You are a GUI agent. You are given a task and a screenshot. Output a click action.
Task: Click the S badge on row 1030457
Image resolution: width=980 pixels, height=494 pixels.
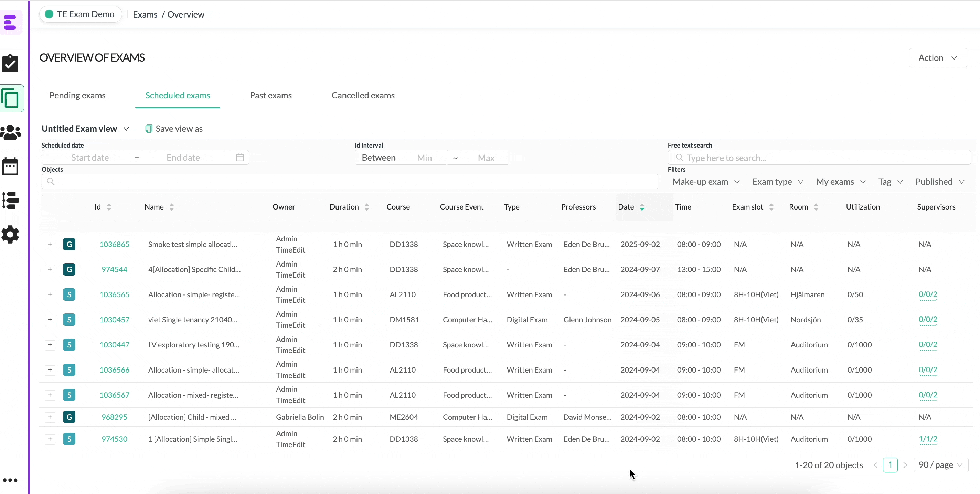tap(69, 320)
